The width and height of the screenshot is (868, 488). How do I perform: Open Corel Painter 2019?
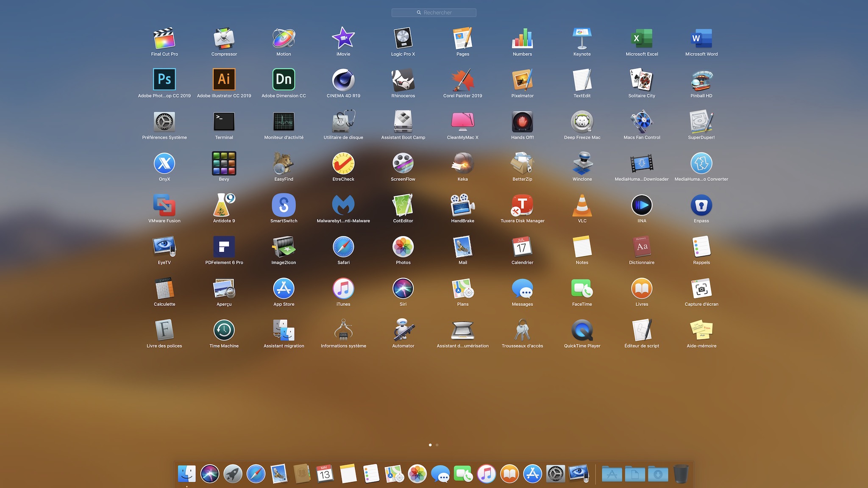463,79
